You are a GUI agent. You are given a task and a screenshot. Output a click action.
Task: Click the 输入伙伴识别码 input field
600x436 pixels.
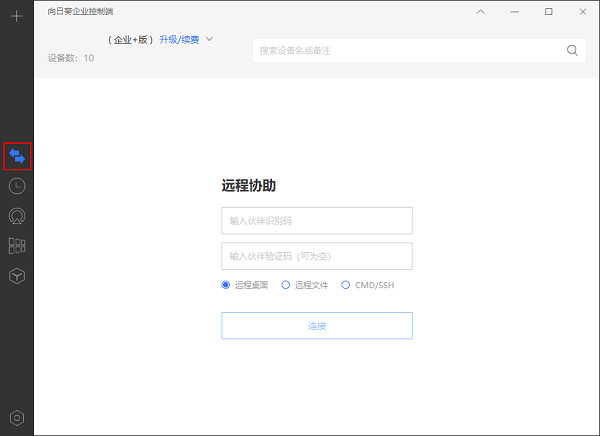tap(316, 220)
